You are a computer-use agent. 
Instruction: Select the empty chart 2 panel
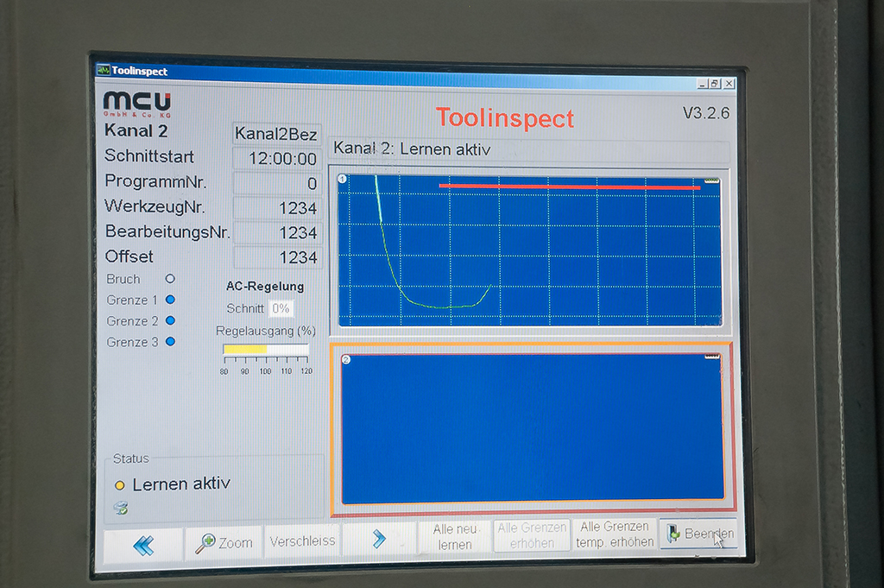[x=532, y=428]
